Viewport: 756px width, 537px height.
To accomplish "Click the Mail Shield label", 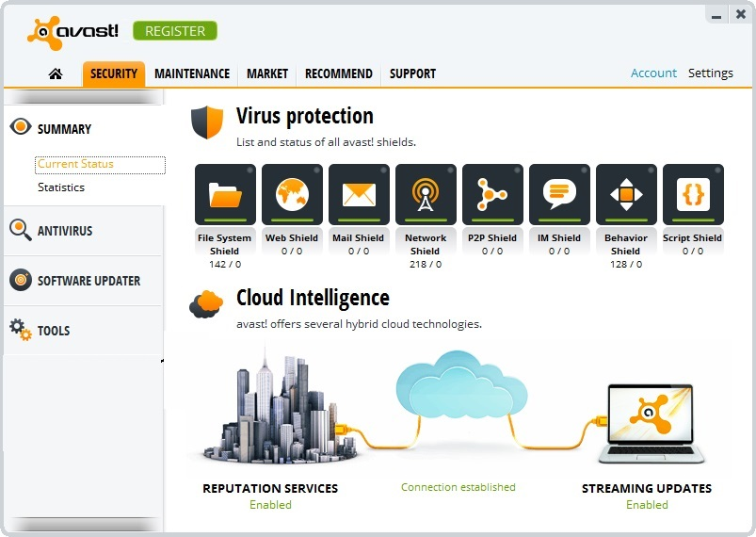I will point(359,237).
